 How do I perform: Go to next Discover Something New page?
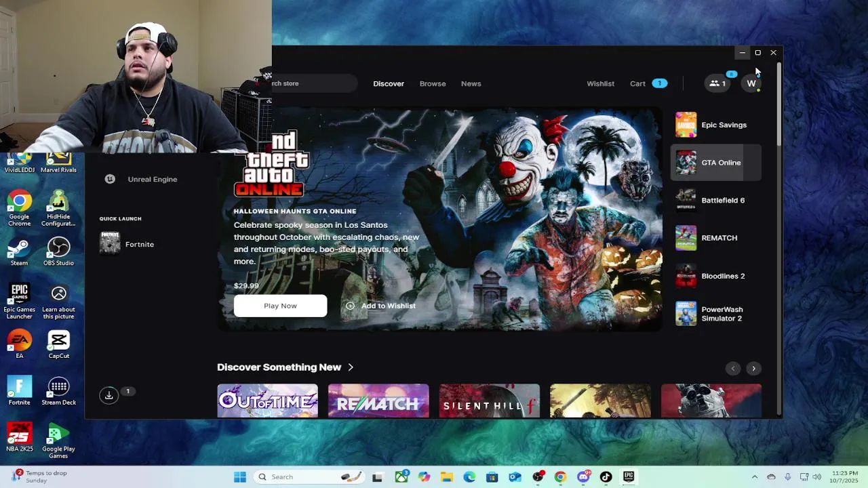point(753,369)
